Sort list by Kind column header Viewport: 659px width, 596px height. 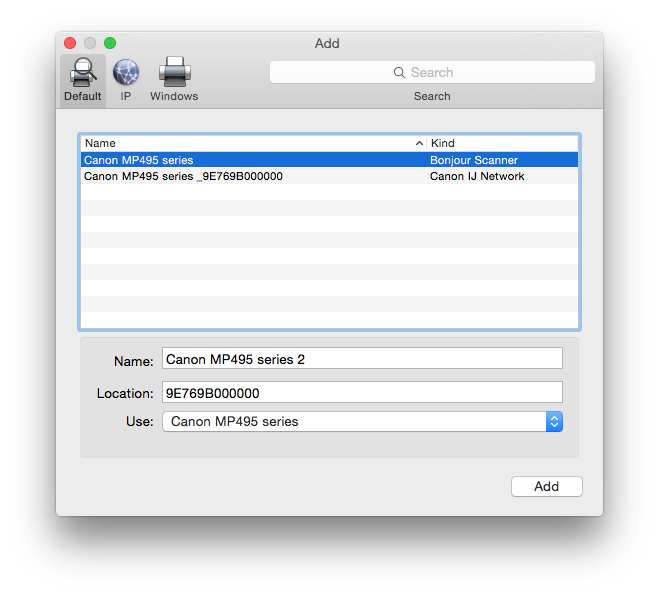point(502,143)
